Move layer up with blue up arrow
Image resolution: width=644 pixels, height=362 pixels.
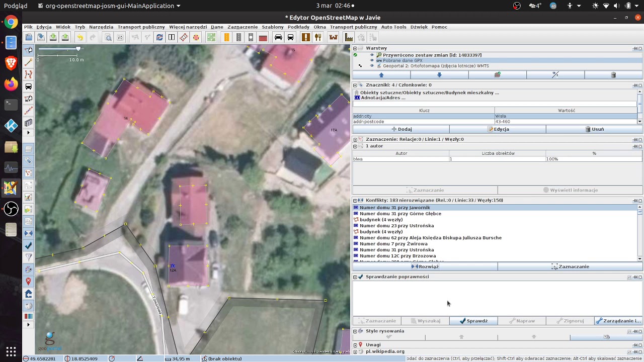(381, 75)
